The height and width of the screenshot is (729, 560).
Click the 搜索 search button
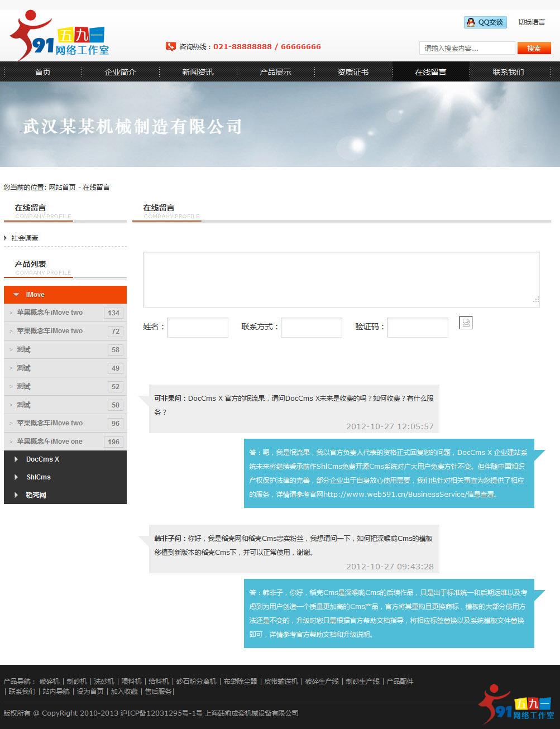(533, 48)
